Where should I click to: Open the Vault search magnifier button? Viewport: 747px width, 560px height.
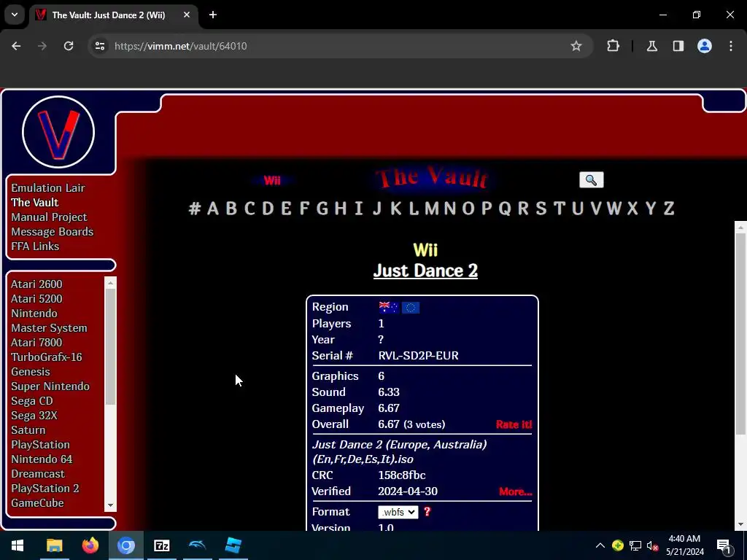(591, 180)
